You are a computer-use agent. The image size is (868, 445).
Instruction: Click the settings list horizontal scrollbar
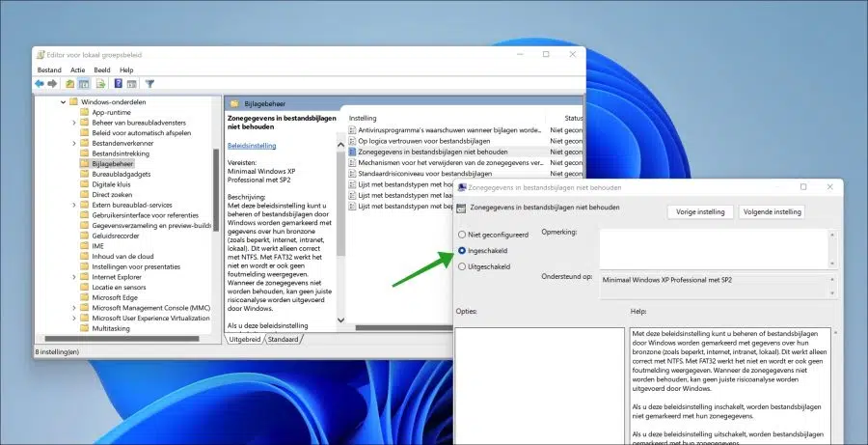[404, 327]
